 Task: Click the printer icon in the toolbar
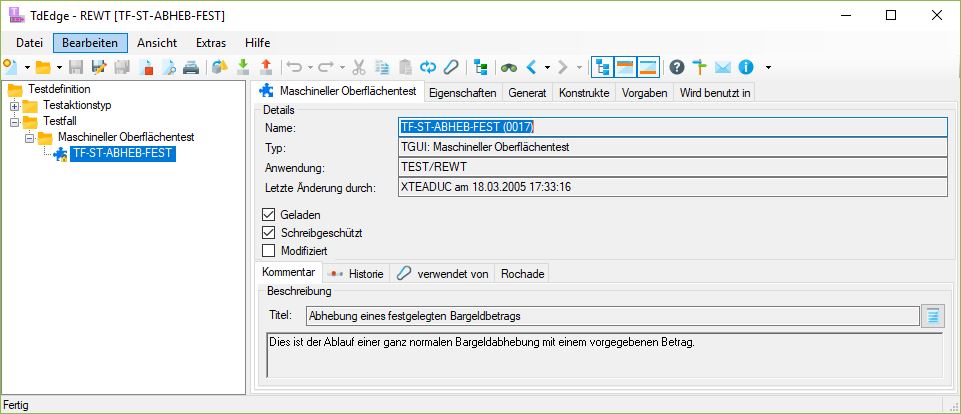[x=190, y=67]
